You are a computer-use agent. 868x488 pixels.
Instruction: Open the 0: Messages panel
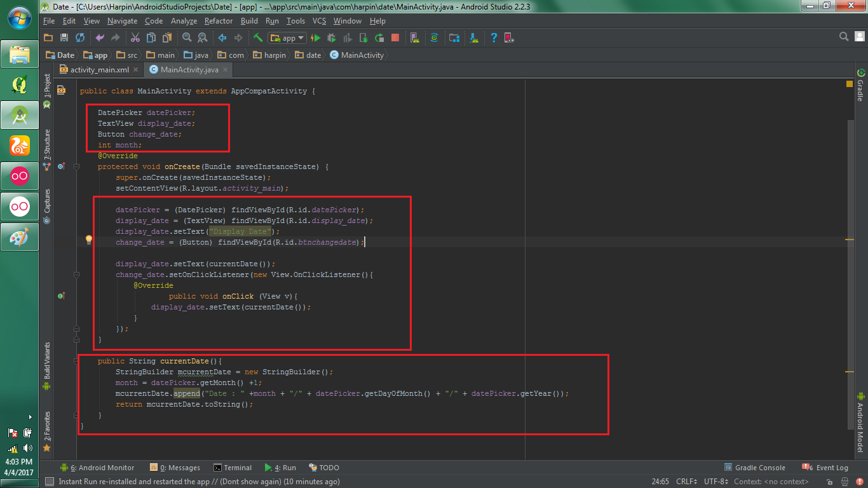175,468
